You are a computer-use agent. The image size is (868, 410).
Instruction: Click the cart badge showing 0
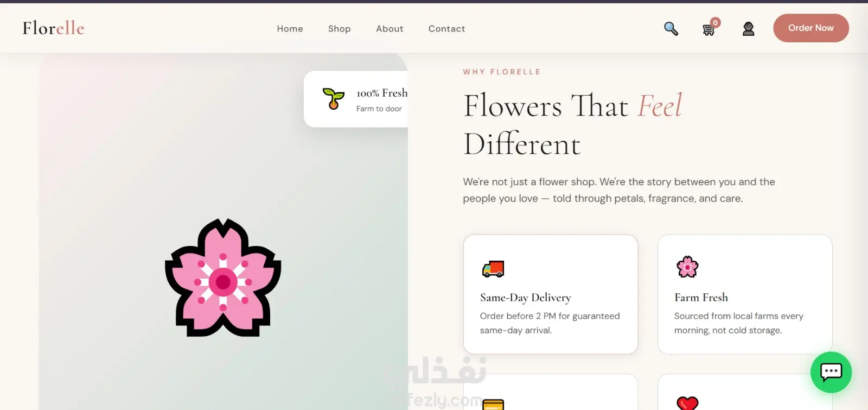click(716, 22)
